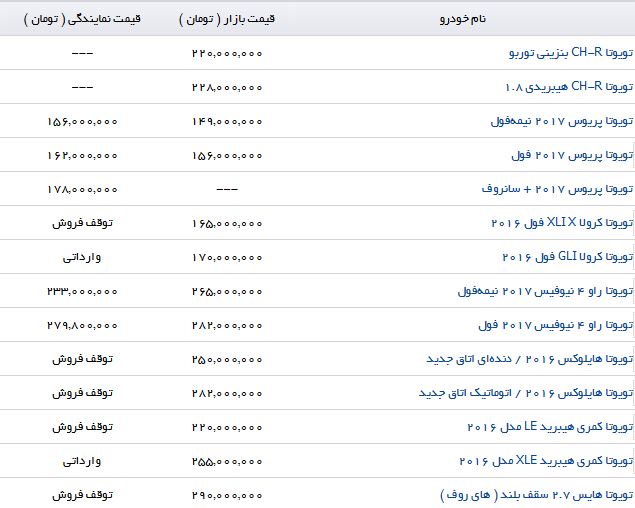
Task: Select market price 255,000,000 for Camry XLE
Action: click(x=227, y=462)
